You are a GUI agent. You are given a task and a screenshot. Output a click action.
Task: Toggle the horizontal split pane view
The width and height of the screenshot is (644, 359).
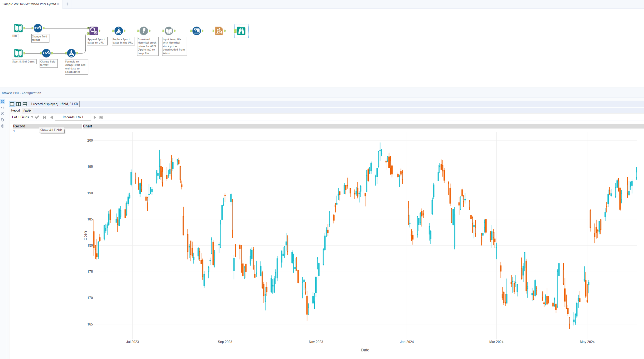[x=25, y=104]
